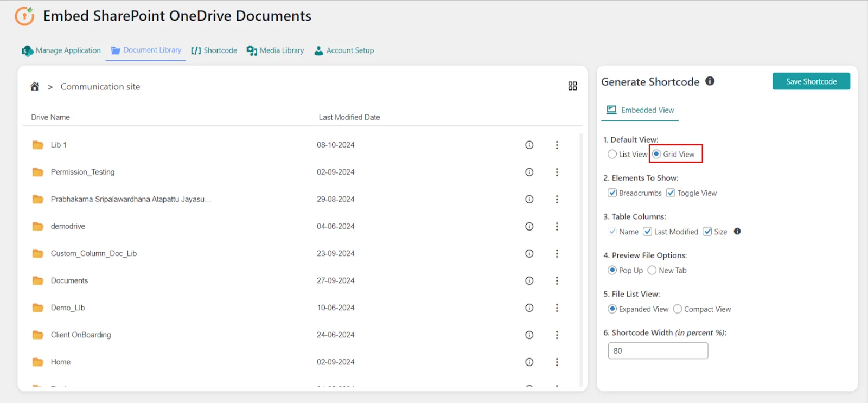Click the Shortcode Width input field
868x403 pixels.
tap(658, 351)
